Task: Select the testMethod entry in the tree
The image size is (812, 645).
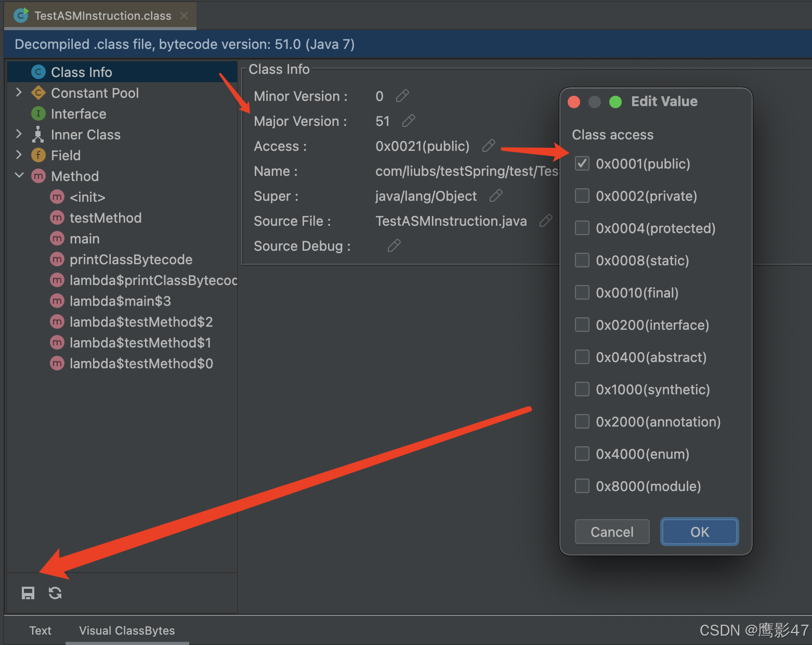Action: click(106, 217)
